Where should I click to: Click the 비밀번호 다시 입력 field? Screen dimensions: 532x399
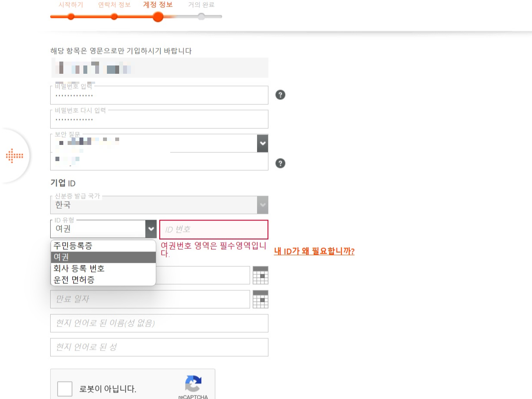point(159,119)
